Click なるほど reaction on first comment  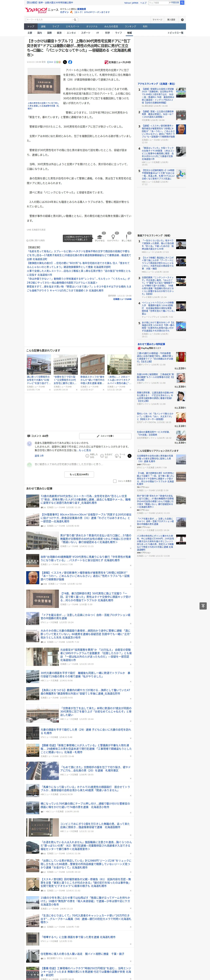106,455
